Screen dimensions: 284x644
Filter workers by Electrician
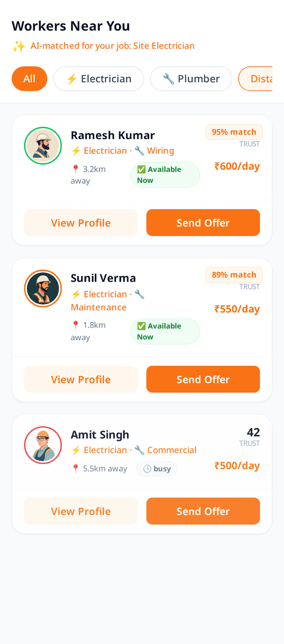[x=99, y=79]
